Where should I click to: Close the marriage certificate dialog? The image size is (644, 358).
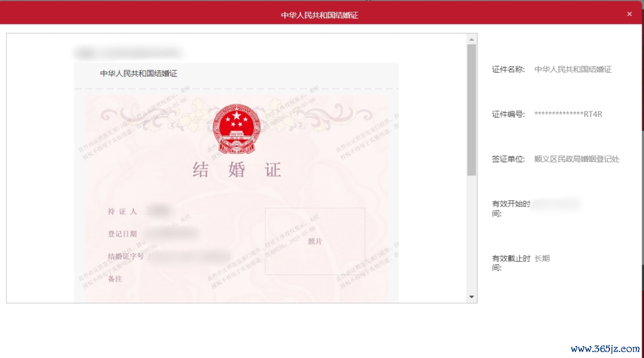pos(629,14)
